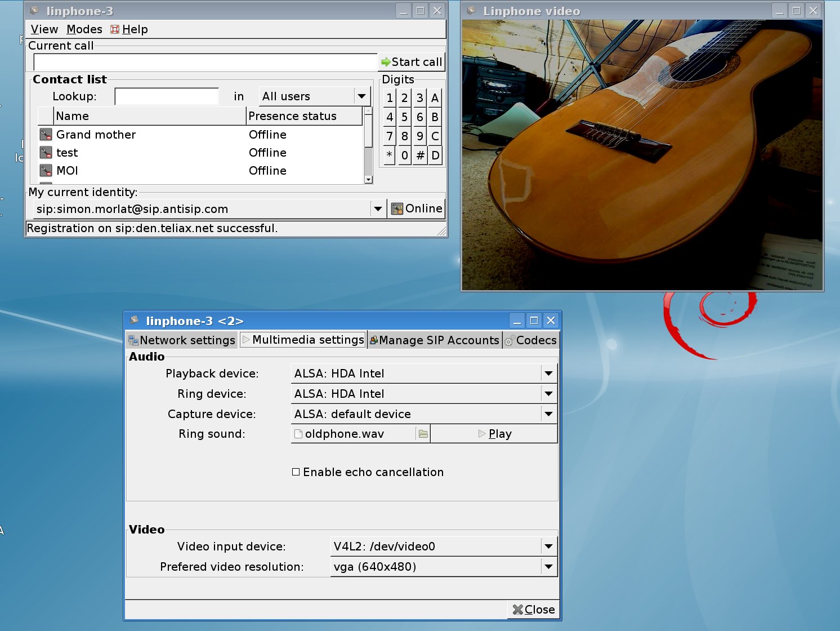
Task: Click keypad letter C button
Action: click(x=435, y=136)
